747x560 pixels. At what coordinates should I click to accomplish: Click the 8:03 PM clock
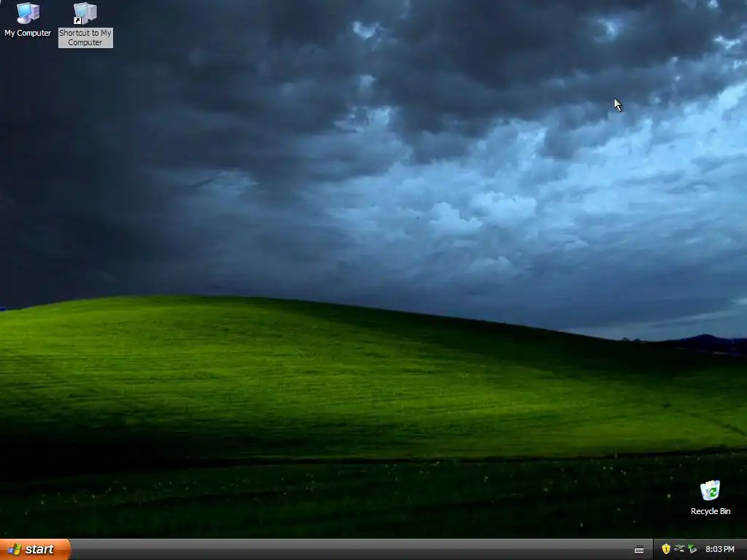coord(719,549)
